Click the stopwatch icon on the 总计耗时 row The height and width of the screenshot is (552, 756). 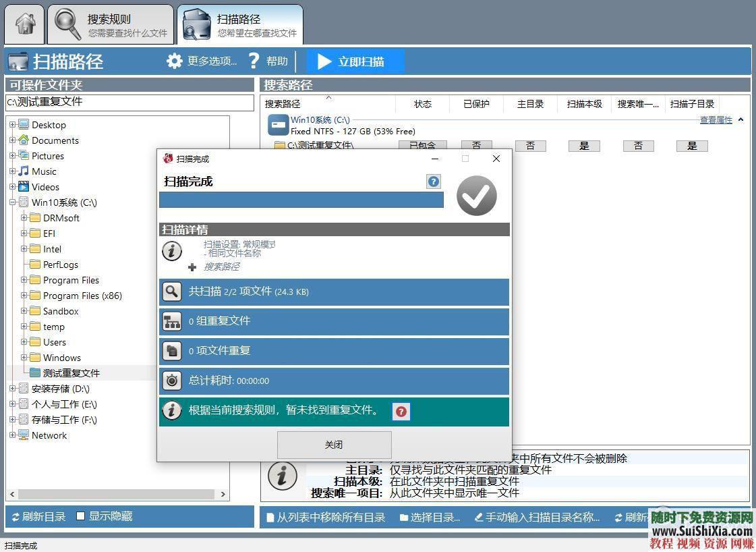(x=172, y=381)
